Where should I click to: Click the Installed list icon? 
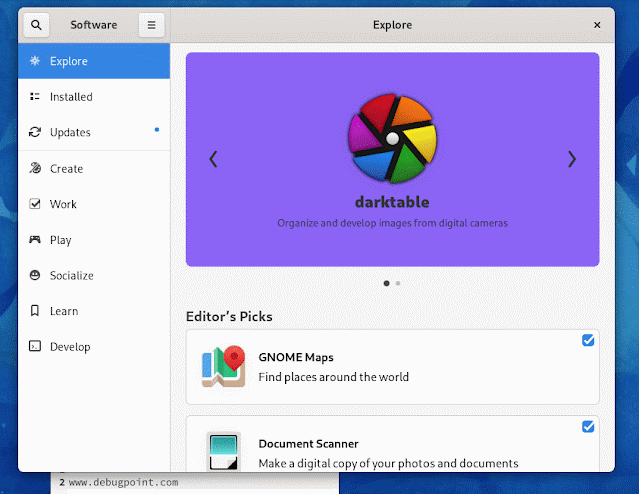[35, 97]
